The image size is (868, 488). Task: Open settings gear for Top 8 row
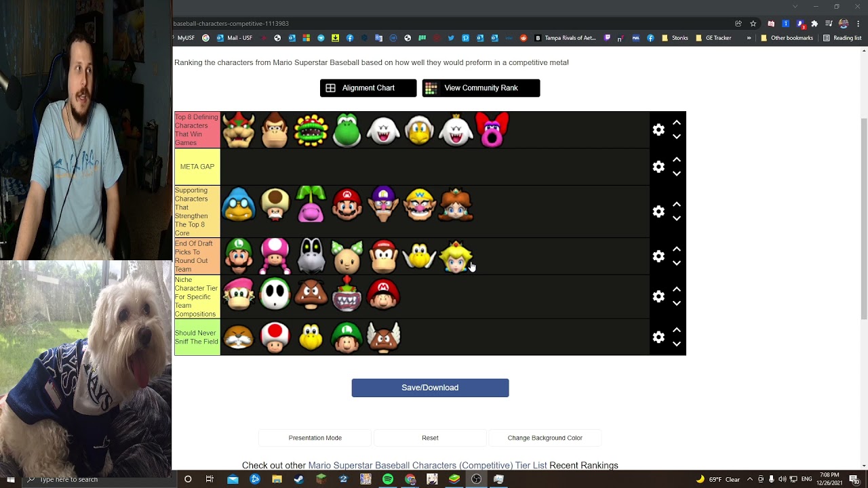658,129
